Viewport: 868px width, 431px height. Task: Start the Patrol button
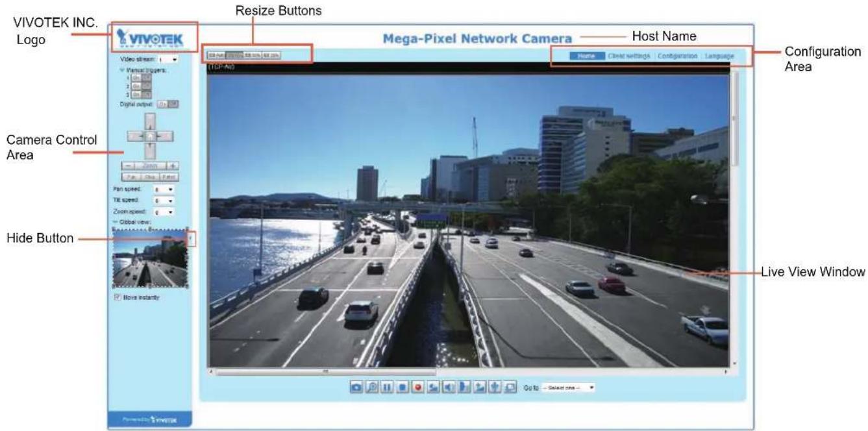click(x=170, y=176)
